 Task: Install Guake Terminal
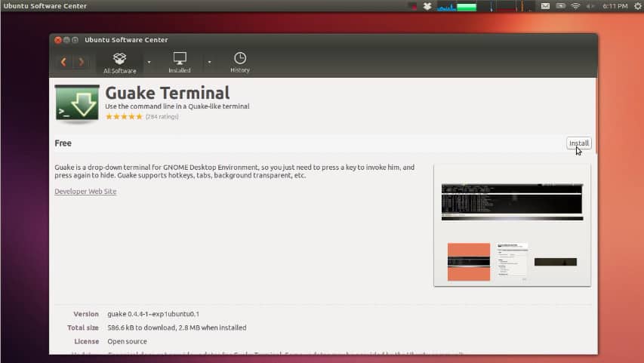579,143
